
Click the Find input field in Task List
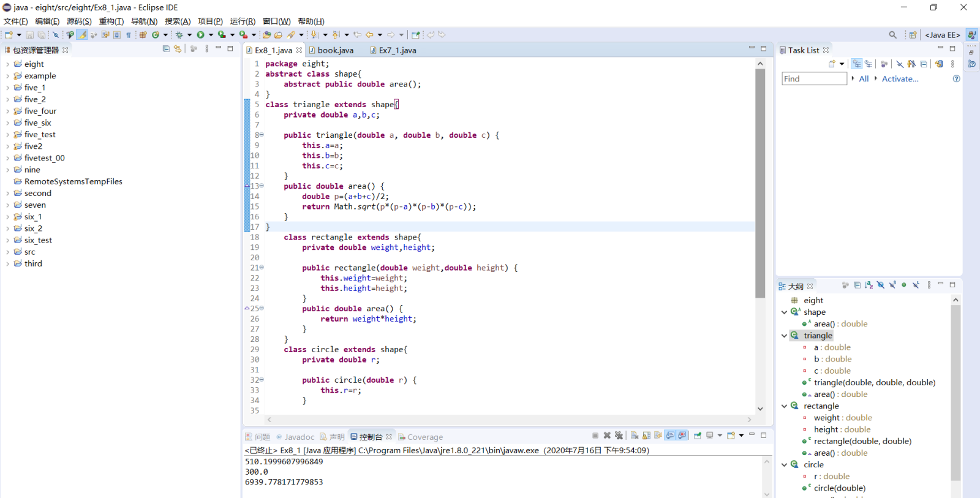814,79
